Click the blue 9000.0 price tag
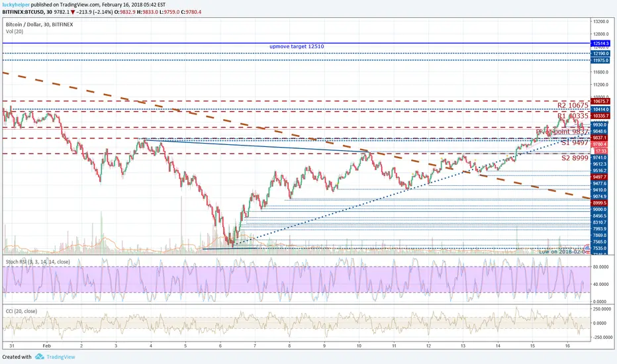This screenshot has width=617, height=364. [600, 210]
